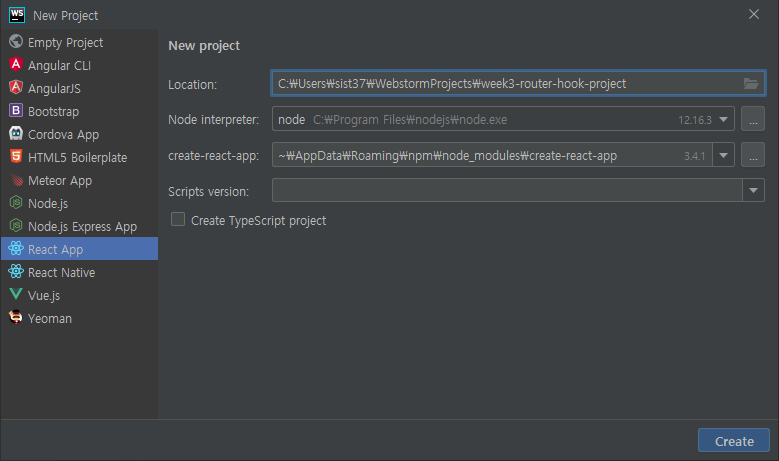Image resolution: width=779 pixels, height=461 pixels.
Task: Click the Node.js Express App icon
Action: pyautogui.click(x=16, y=226)
